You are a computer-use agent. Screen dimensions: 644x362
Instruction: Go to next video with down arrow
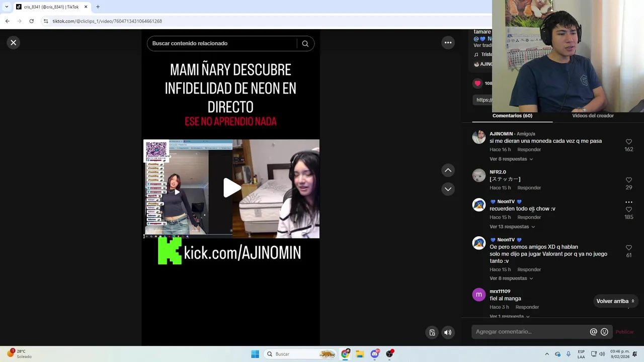click(448, 189)
